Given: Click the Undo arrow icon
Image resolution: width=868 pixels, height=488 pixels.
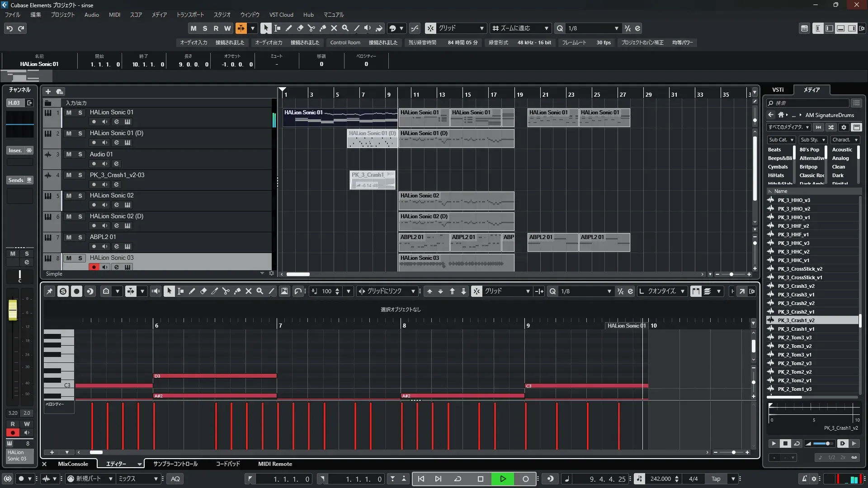Looking at the screenshot, I should 9,28.
